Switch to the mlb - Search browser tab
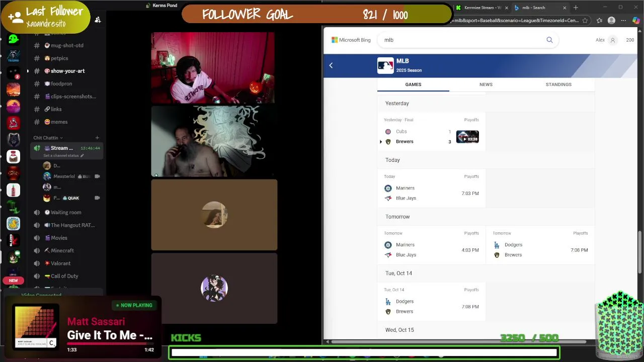Viewport: 644px width, 362px height. point(540,8)
